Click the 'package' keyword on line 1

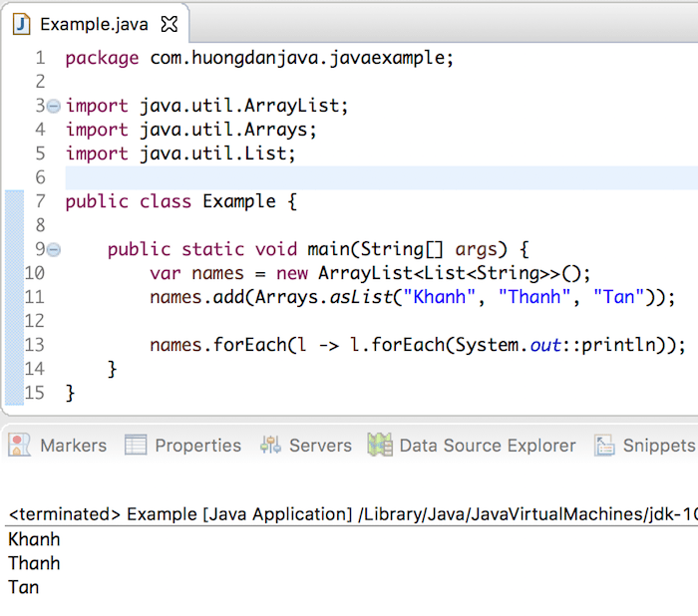tap(102, 58)
